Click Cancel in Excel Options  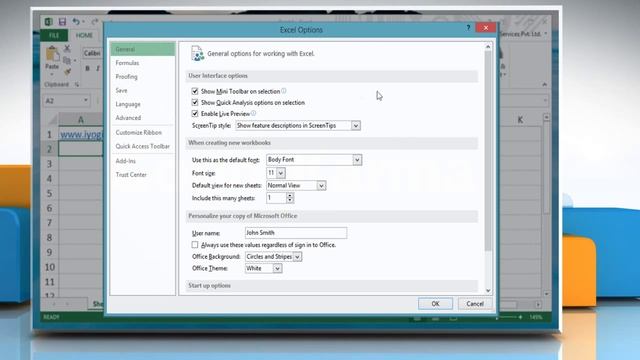click(x=475, y=304)
